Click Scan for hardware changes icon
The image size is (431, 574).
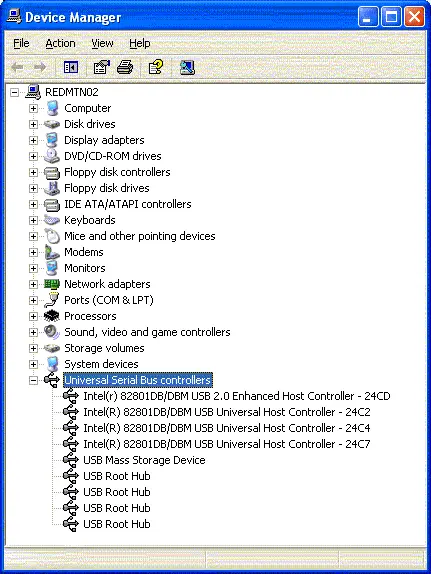(187, 67)
